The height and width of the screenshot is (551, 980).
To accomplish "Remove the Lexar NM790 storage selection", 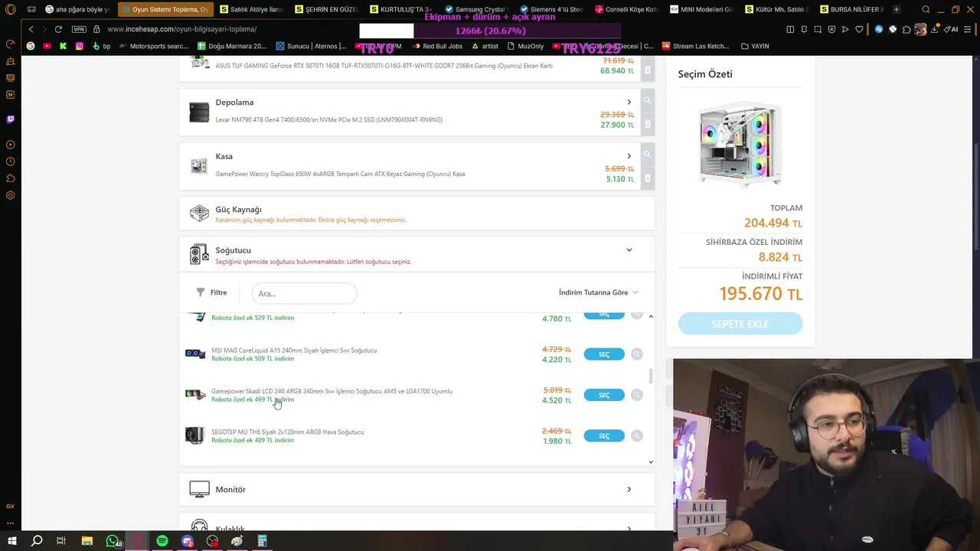I will [647, 124].
